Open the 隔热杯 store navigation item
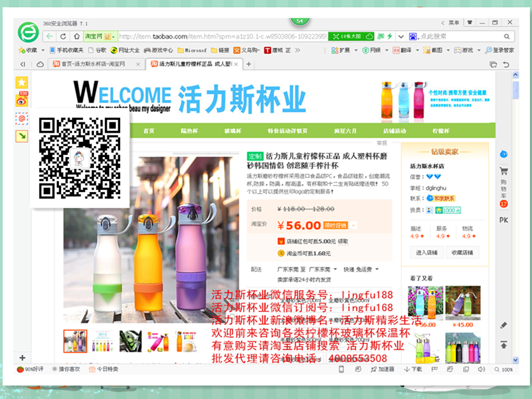Screen dimensions: 532x399 coord(189,130)
